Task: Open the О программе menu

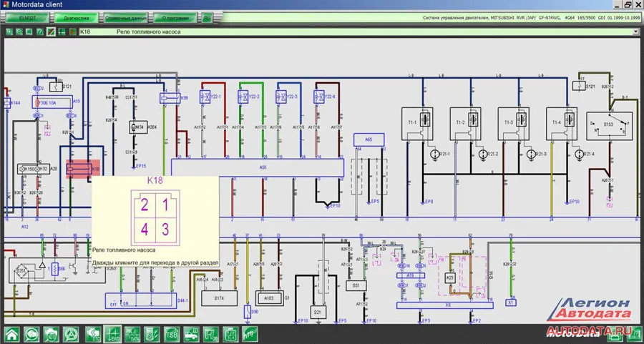Action: coord(175,18)
